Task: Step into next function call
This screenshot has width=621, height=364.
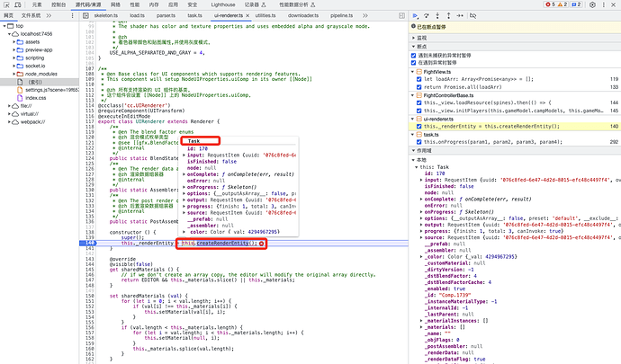Action: pos(437,16)
